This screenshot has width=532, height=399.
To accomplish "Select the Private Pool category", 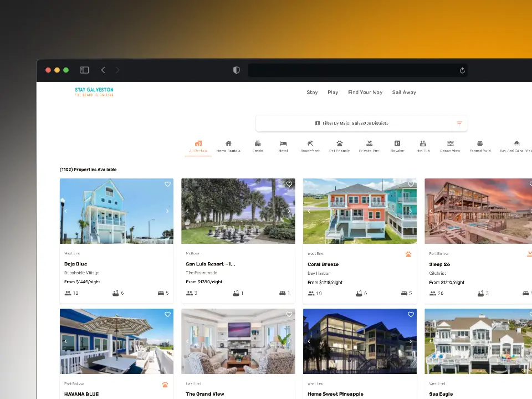I will tap(370, 146).
